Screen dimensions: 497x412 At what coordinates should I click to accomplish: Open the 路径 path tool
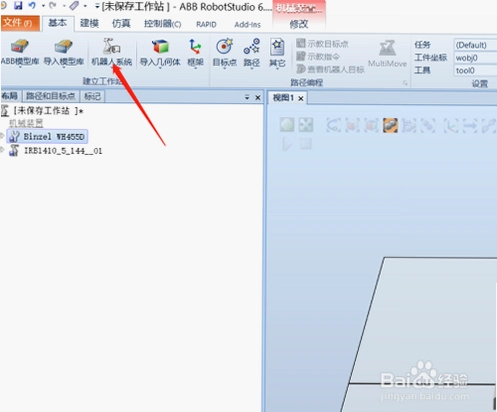tap(252, 53)
